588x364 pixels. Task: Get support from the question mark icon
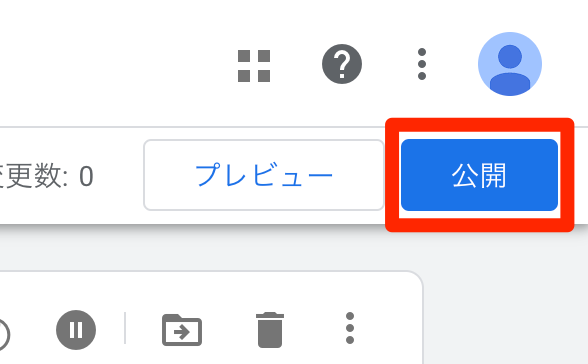342,64
